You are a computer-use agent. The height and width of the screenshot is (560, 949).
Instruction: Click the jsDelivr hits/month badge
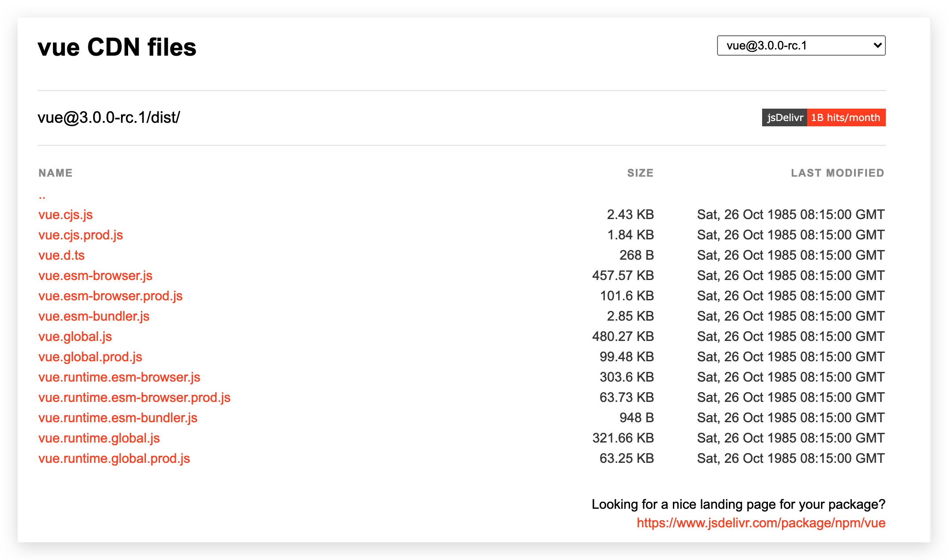coord(823,117)
